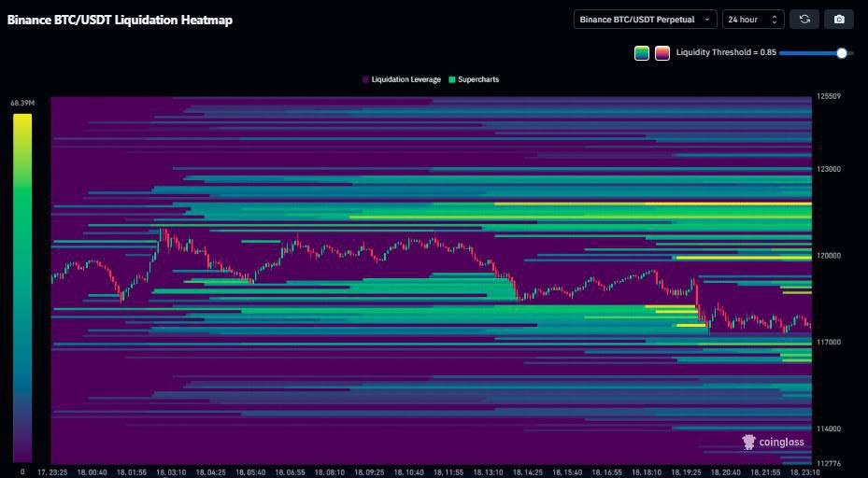Click the 18, 10:40 time axis label
Image resolution: width=868 pixels, height=478 pixels.
(x=408, y=473)
